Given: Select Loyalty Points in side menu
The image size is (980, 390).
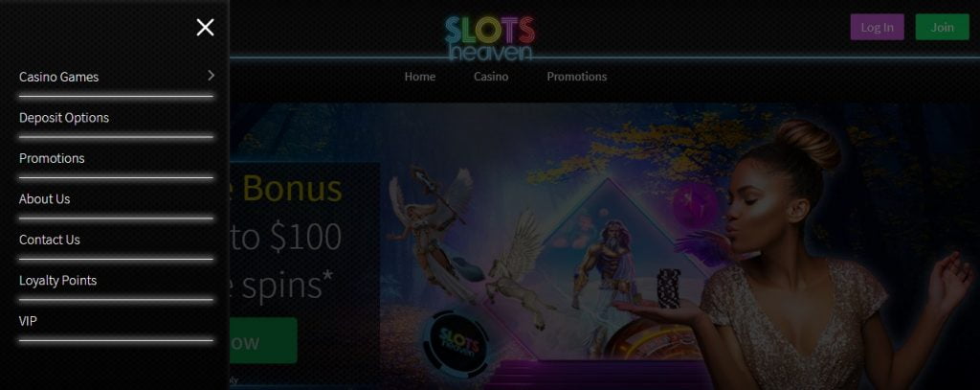Looking at the screenshot, I should pyautogui.click(x=57, y=281).
